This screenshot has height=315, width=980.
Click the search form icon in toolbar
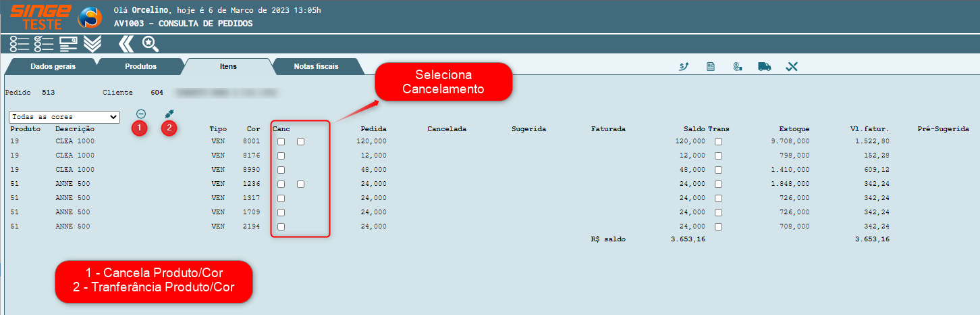68,44
